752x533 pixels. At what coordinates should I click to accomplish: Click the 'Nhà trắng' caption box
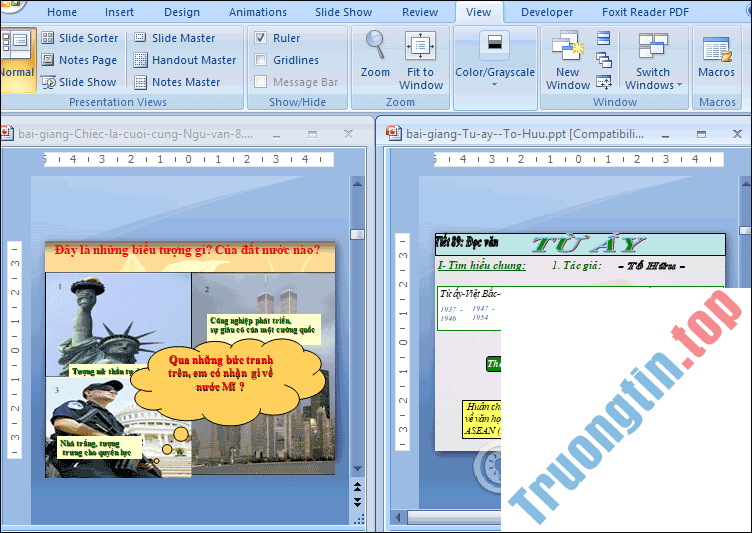pos(97,448)
